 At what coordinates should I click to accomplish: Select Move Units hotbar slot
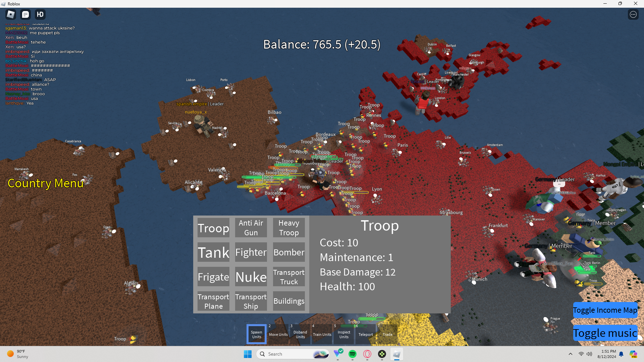[x=278, y=334]
